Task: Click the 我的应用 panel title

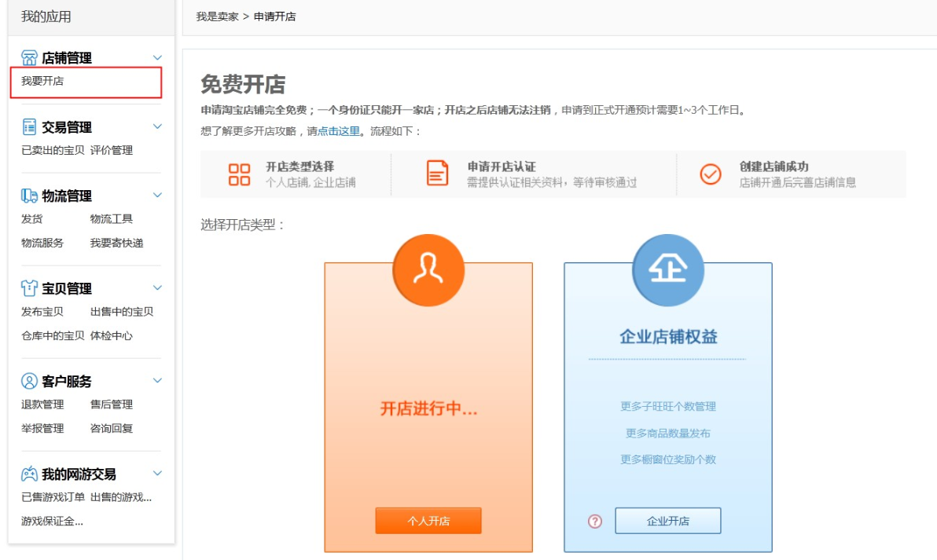Action: tap(46, 16)
